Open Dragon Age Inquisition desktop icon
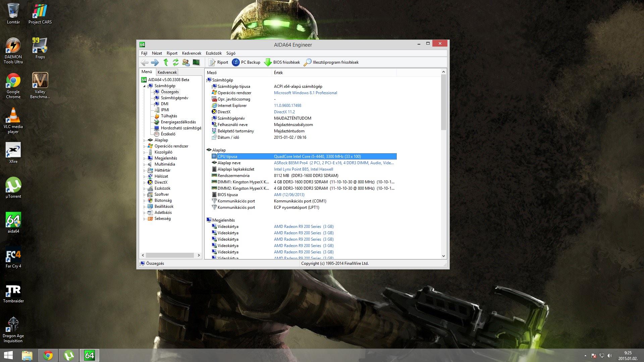644x362 pixels. coord(13,330)
